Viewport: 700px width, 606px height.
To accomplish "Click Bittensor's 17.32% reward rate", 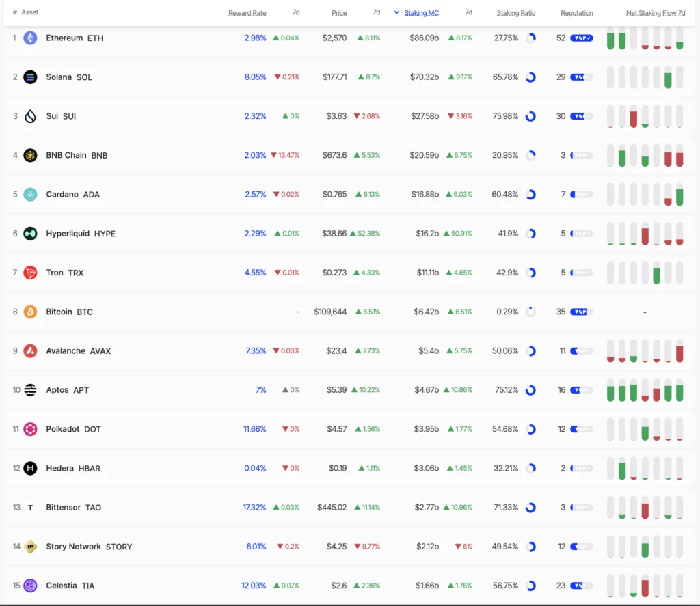I will click(254, 508).
